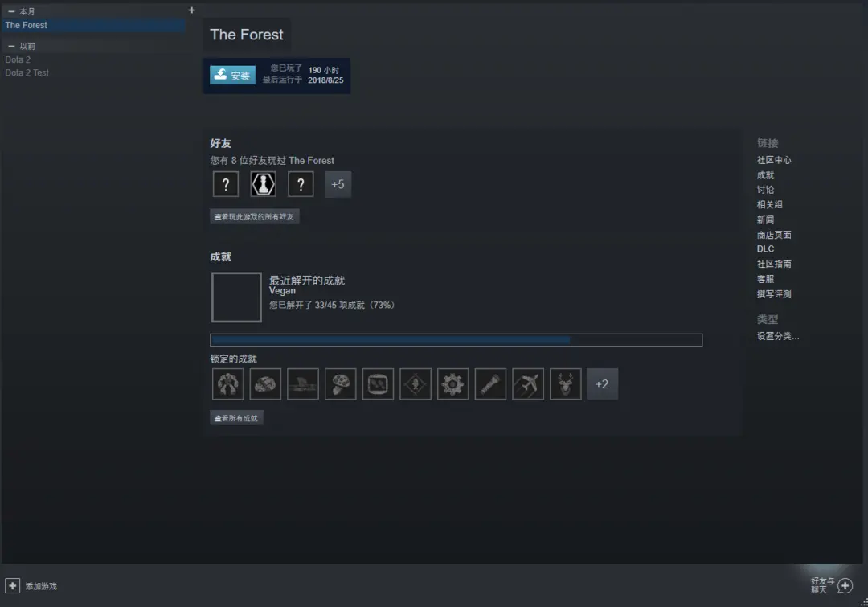Click the locked rock achievement icon
Viewport: 868px width, 607px height.
[265, 383]
